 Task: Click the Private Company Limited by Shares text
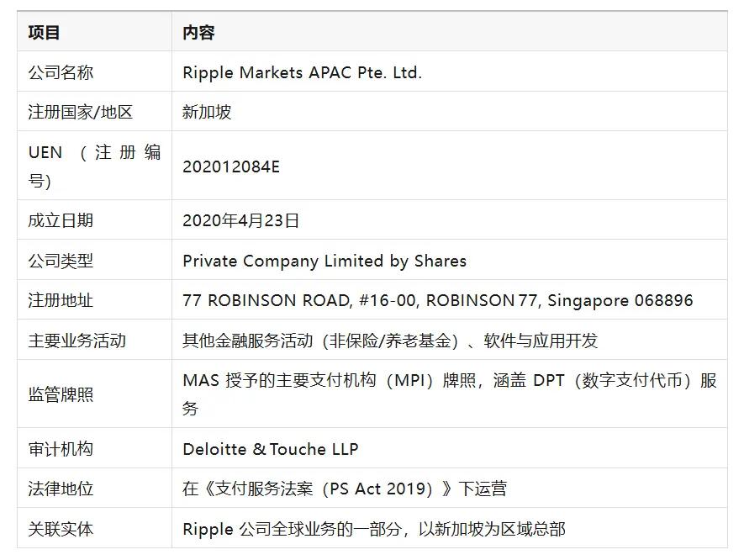[325, 261]
